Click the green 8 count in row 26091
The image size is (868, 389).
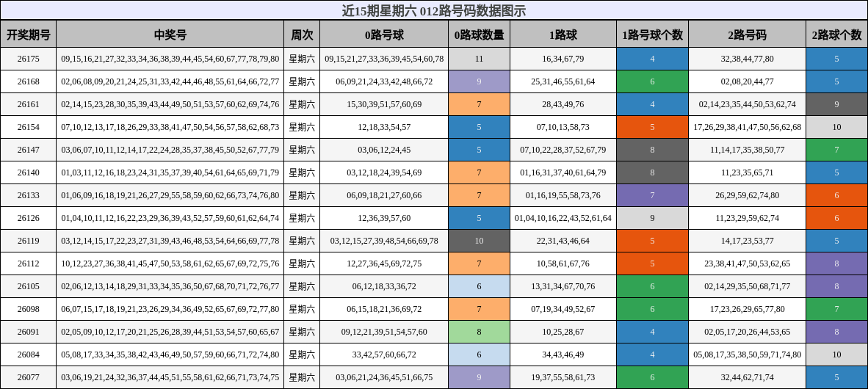(479, 332)
